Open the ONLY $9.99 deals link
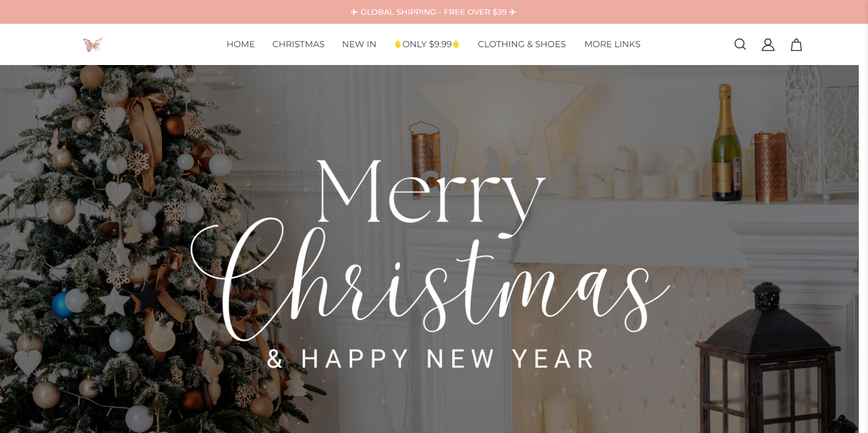 (427, 44)
